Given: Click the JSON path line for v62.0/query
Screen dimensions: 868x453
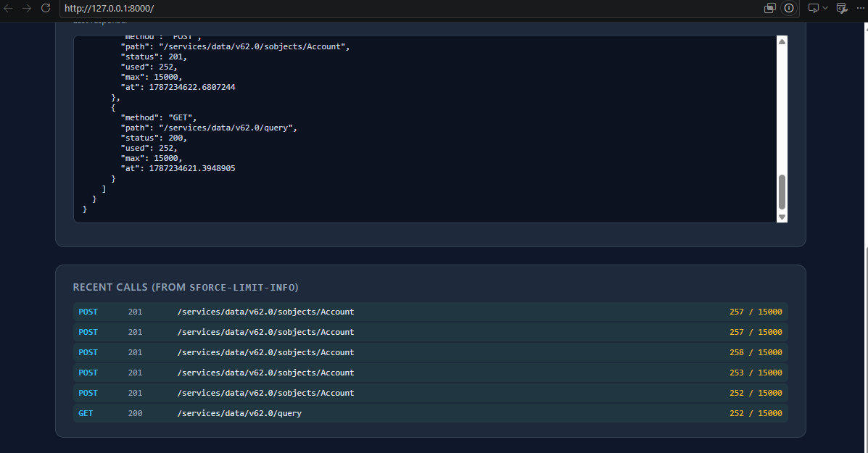Looking at the screenshot, I should 210,128.
